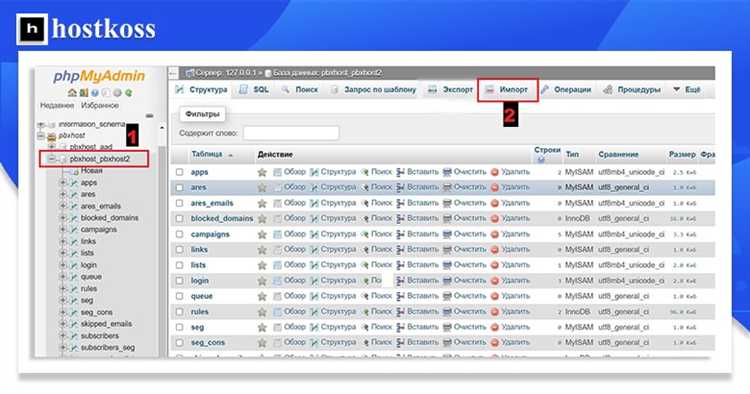Image resolution: width=750 pixels, height=394 pixels.
Task: Select pbxhost_pbxhost2 in the database tree
Action: tap(99, 159)
